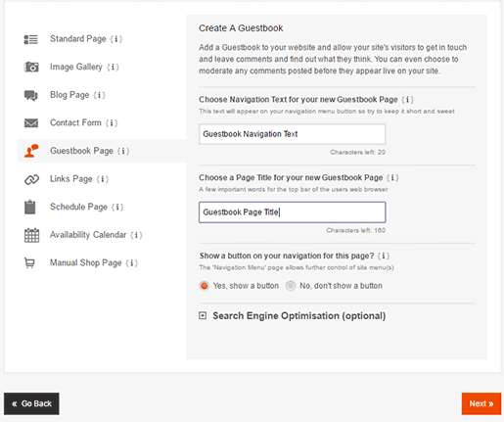Open info tooltip beside Guestbook Page item

click(x=123, y=151)
